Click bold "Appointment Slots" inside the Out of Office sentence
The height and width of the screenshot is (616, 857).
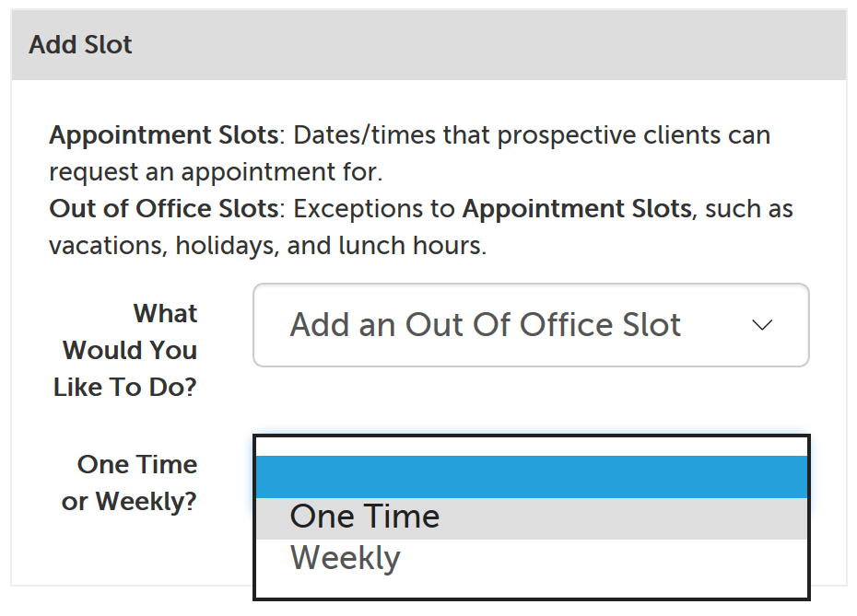pyautogui.click(x=576, y=209)
